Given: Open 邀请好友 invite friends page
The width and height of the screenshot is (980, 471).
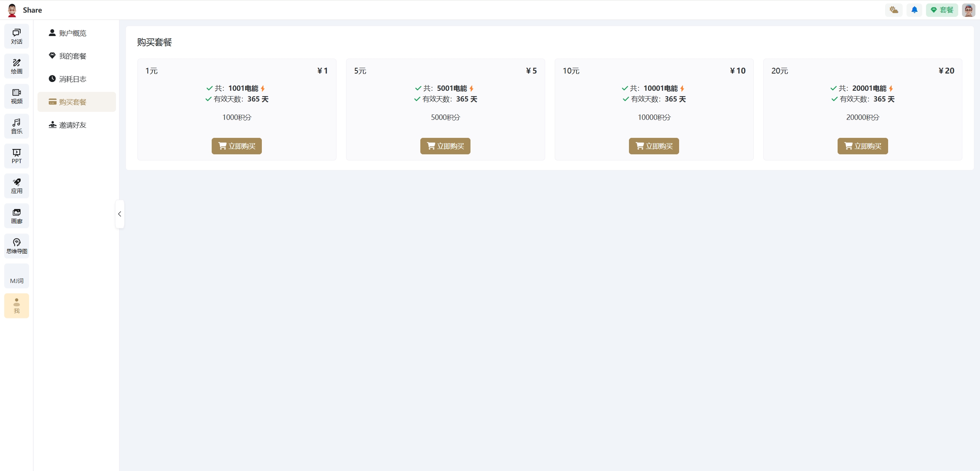Looking at the screenshot, I should [72, 125].
